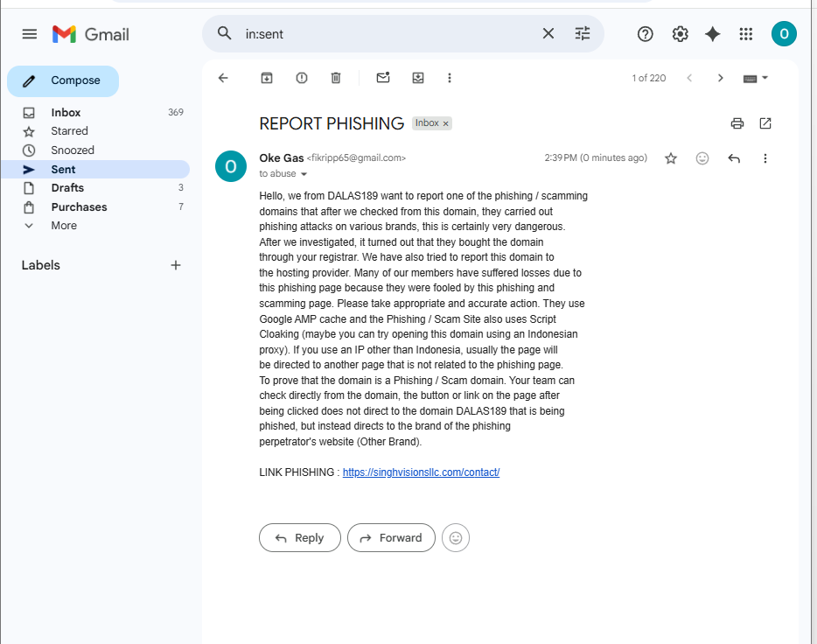Screen dimensions: 817x644
Task: Go to the older message arrow
Action: click(721, 78)
